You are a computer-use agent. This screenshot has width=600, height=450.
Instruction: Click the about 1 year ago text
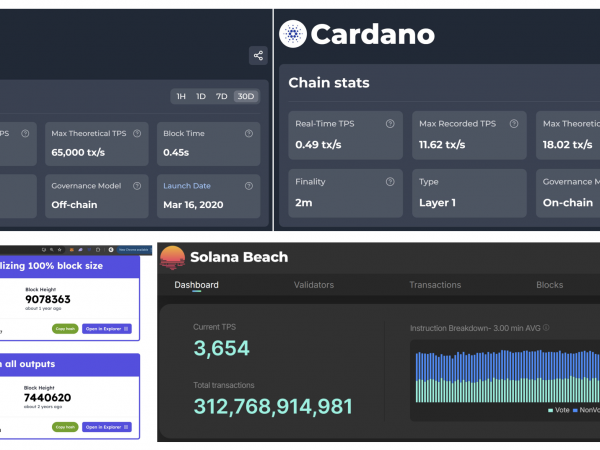(43, 308)
